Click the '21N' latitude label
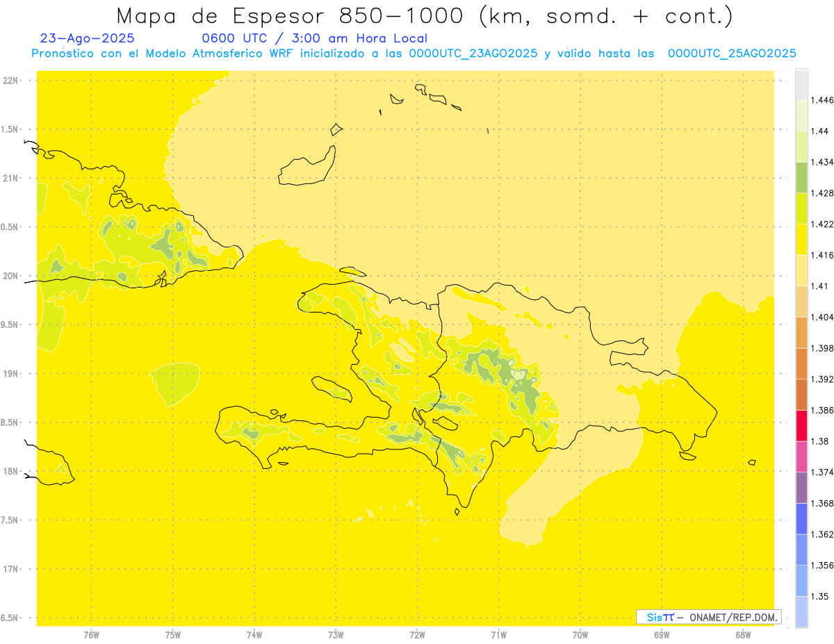 (x=12, y=178)
